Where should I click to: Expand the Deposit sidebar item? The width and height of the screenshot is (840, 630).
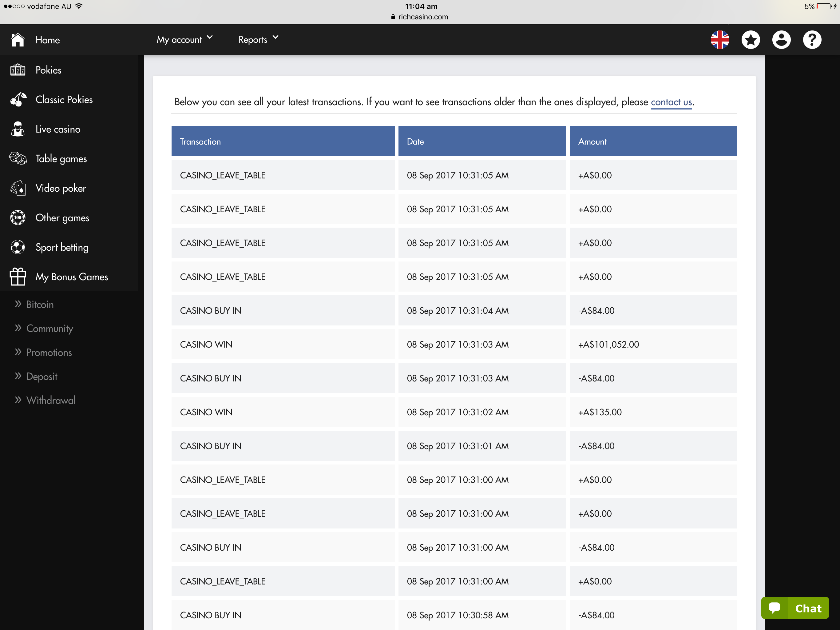[36, 376]
